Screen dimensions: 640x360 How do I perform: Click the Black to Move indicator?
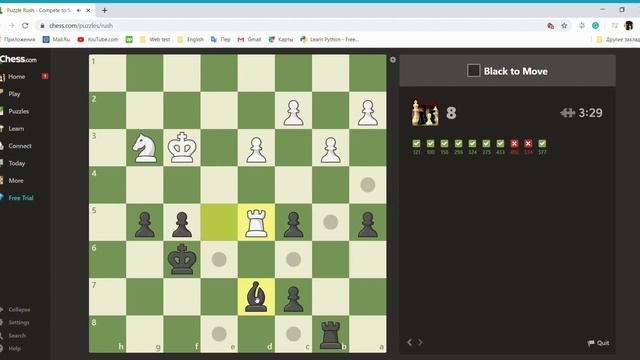(507, 71)
